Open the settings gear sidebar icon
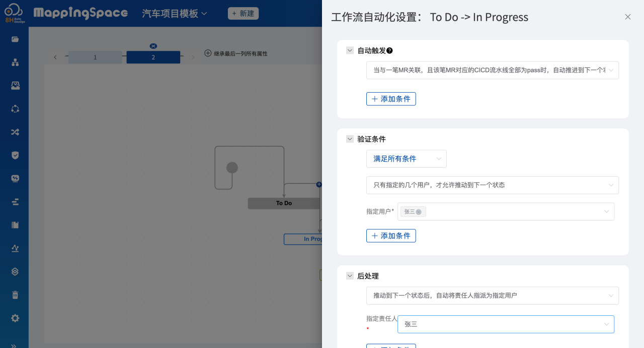644x348 pixels. click(x=15, y=318)
